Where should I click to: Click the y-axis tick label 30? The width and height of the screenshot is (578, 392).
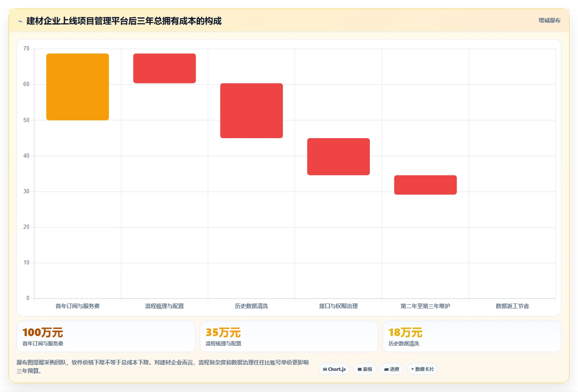(x=26, y=192)
